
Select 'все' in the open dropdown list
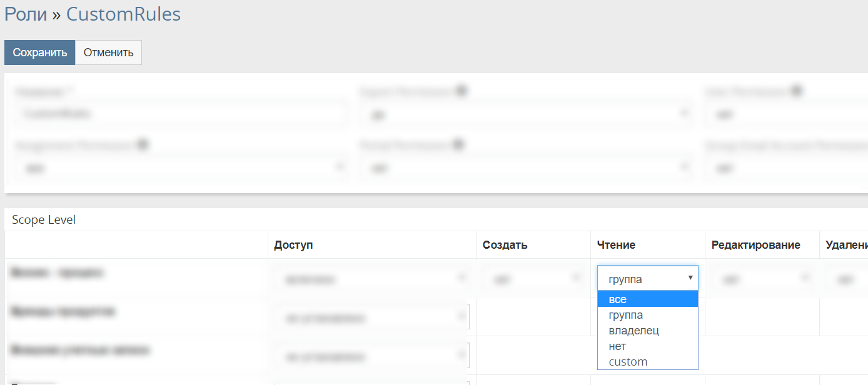click(647, 299)
